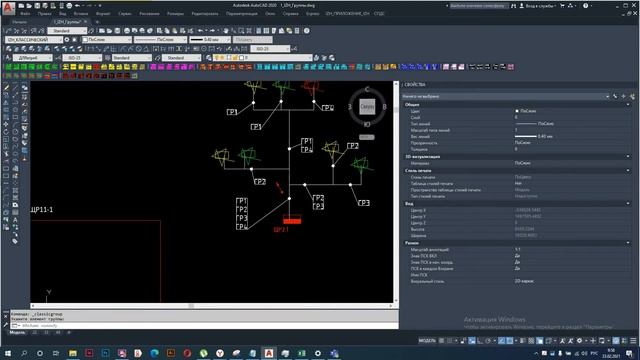Screen dimensions: 640x360
Task: Toggle clean screen in status bar
Action: pos(624,340)
